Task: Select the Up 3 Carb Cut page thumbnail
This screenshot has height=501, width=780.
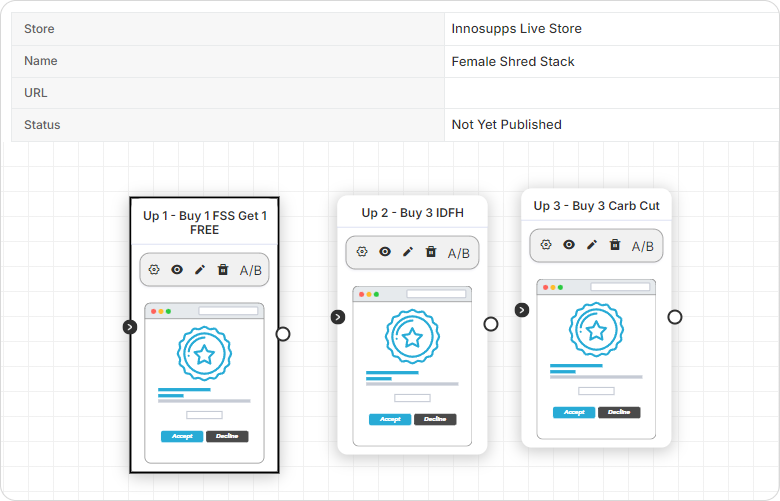Action: [x=596, y=358]
